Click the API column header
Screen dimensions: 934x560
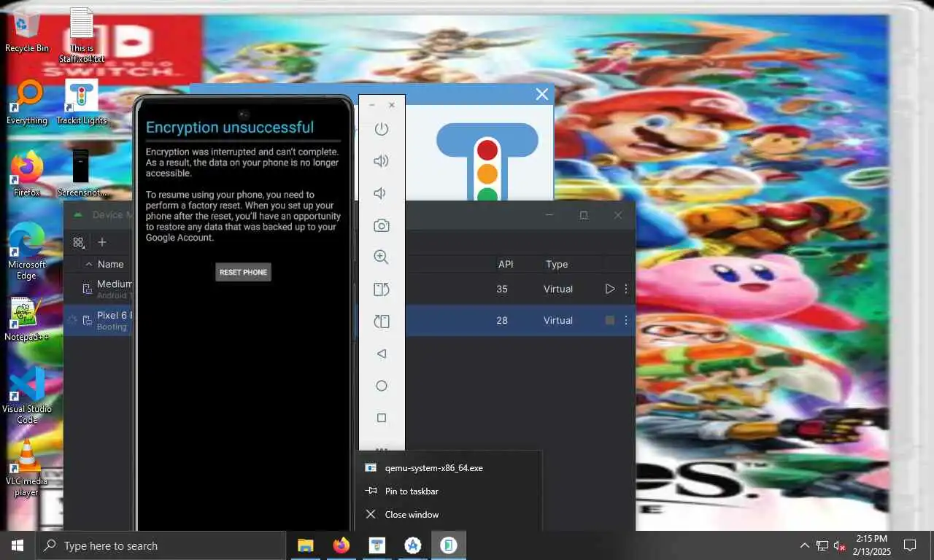coord(506,264)
